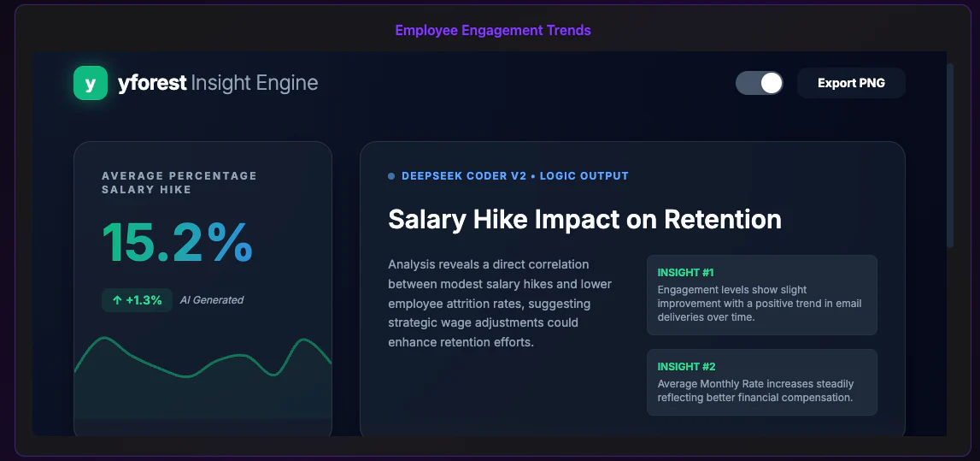Image resolution: width=980 pixels, height=461 pixels.
Task: Click the +1.3% upward trend badge
Action: [x=137, y=300]
